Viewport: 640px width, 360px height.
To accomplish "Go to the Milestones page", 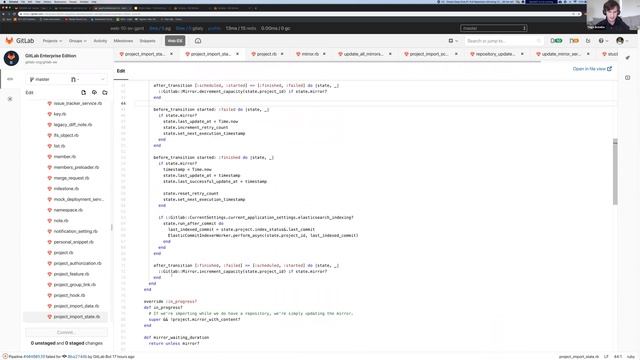I will tap(123, 41).
